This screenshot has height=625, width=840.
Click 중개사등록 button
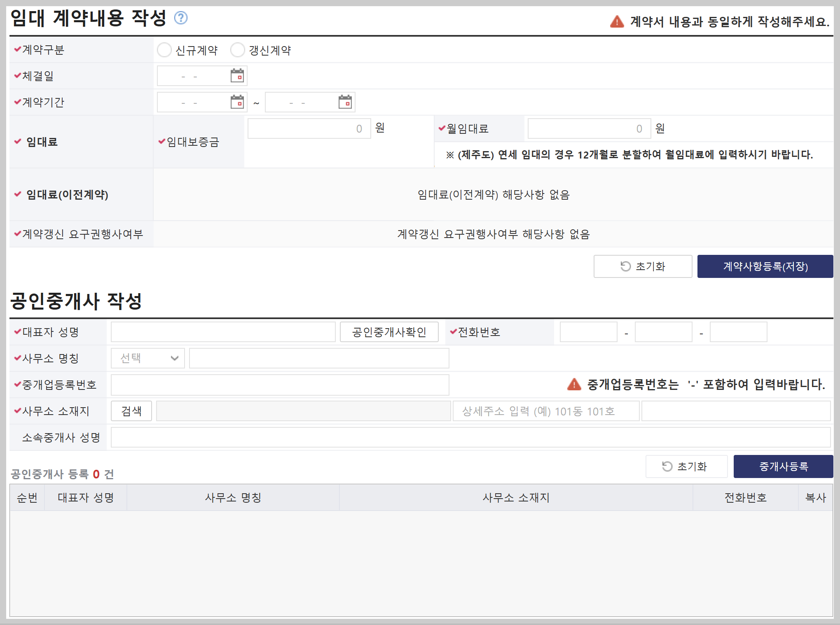(x=783, y=466)
